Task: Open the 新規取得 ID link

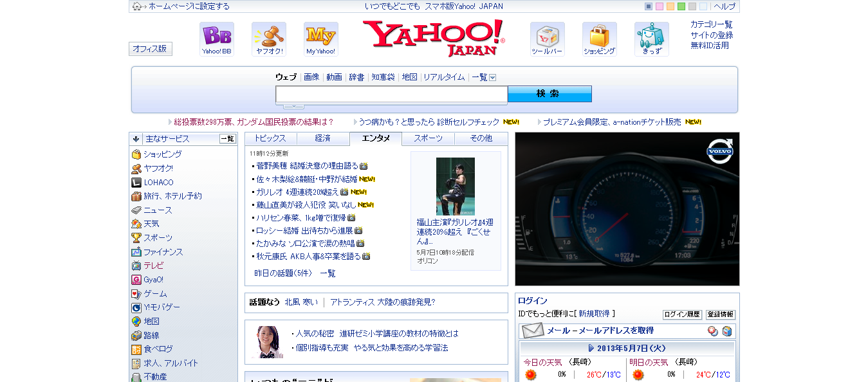Action: (594, 314)
